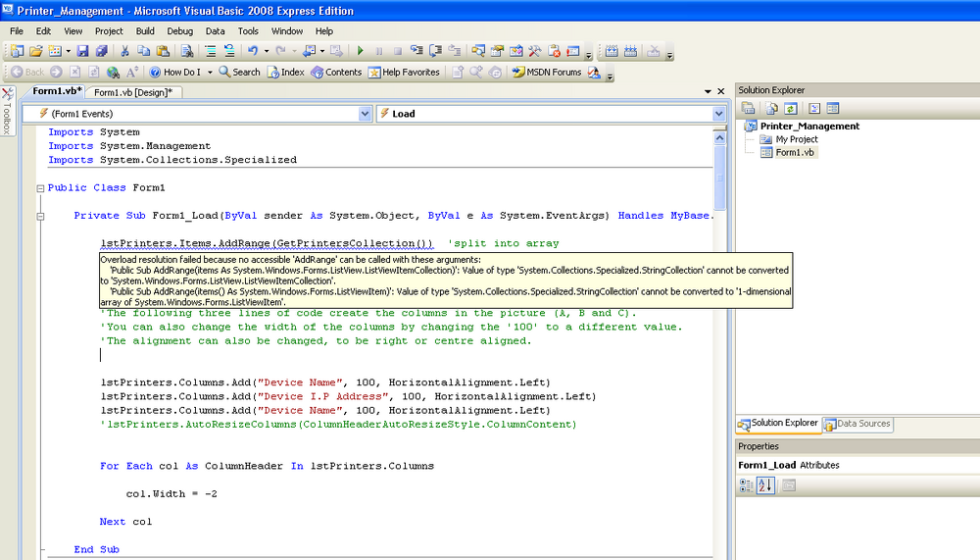Click the Open File folder icon

36,51
